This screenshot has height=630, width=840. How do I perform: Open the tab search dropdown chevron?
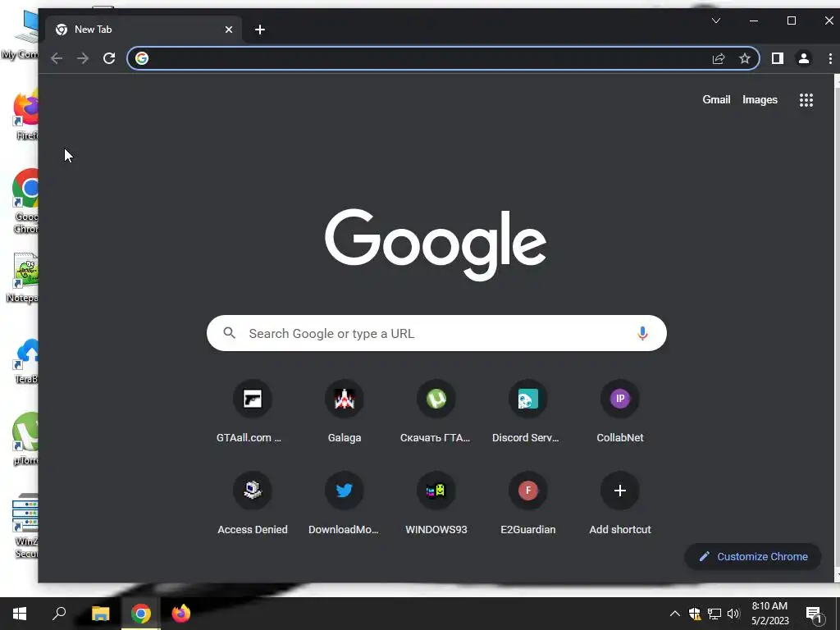[715, 21]
